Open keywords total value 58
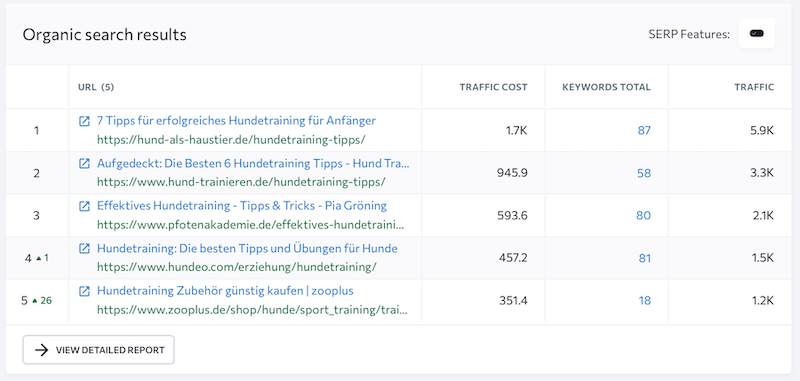Image resolution: width=800 pixels, height=381 pixels. pyautogui.click(x=644, y=173)
